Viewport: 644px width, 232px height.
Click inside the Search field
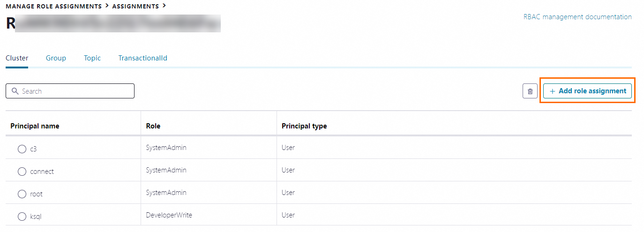75,91
